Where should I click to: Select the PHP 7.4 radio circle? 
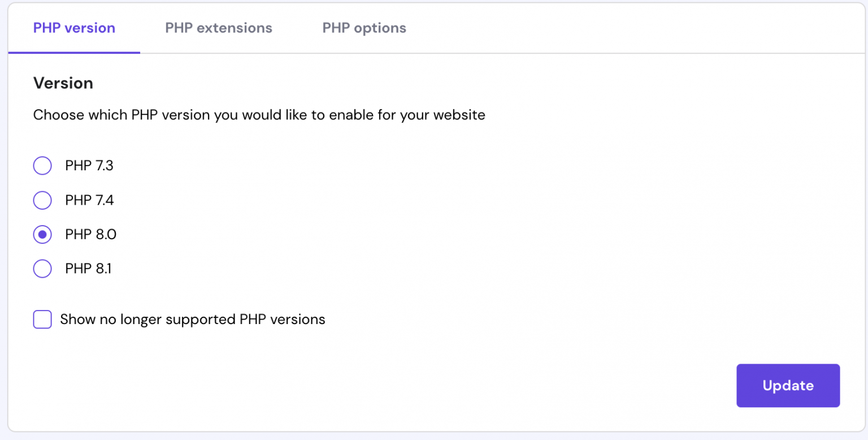[42, 200]
